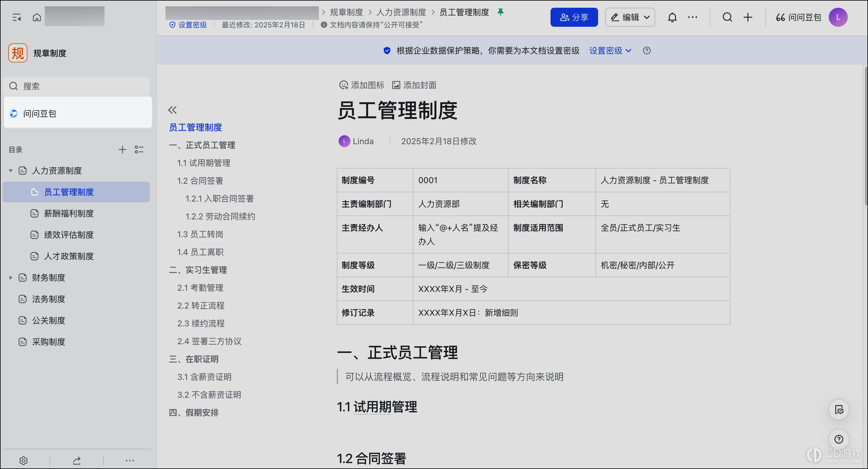
Task: Click the 规 knowledge base logo
Action: coord(18,53)
